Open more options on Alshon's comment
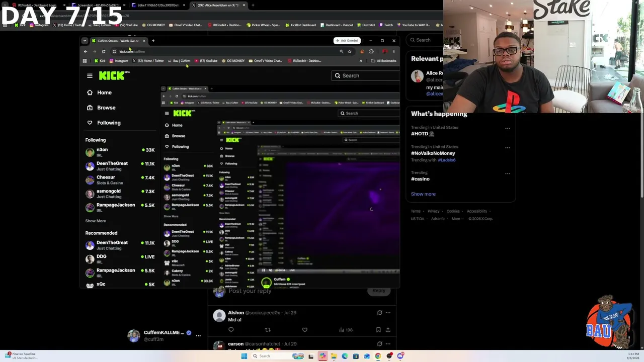Viewport: 644px width, 362px height. (x=388, y=313)
